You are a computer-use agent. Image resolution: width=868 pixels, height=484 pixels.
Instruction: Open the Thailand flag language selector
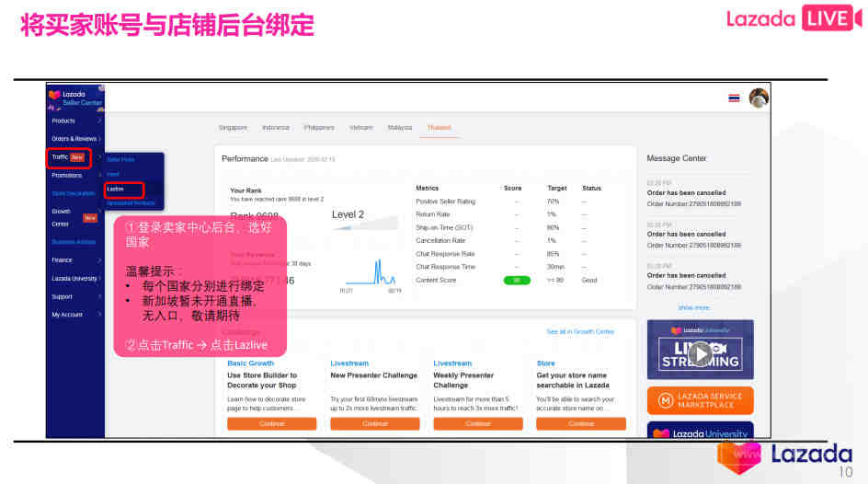point(734,98)
